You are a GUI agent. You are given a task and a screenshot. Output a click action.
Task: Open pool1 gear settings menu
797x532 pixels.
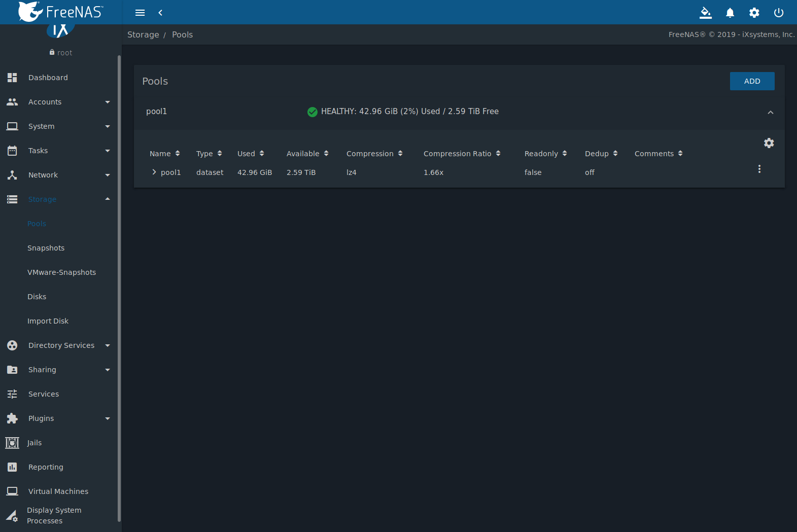click(769, 143)
